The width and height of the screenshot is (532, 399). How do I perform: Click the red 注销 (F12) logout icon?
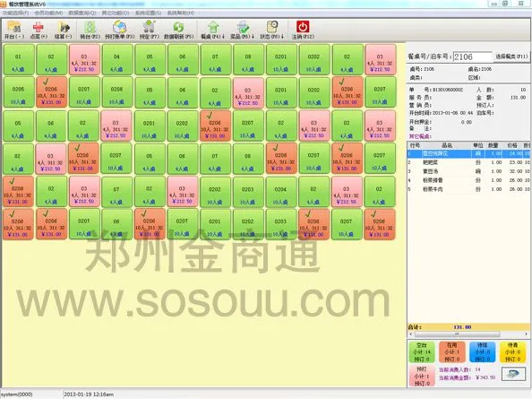coord(303,30)
